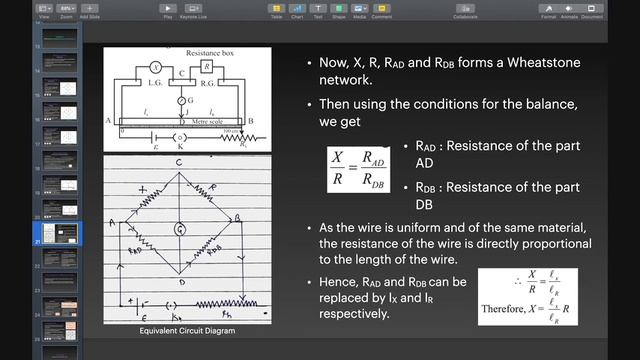The width and height of the screenshot is (640, 360).
Task: Select slide 23 thumbnail in navigator
Action: [60, 282]
